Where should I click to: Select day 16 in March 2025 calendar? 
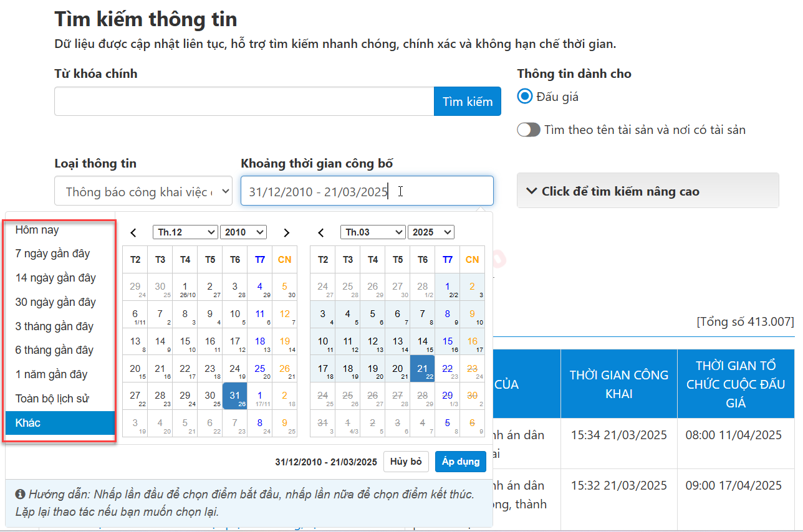[x=473, y=342]
